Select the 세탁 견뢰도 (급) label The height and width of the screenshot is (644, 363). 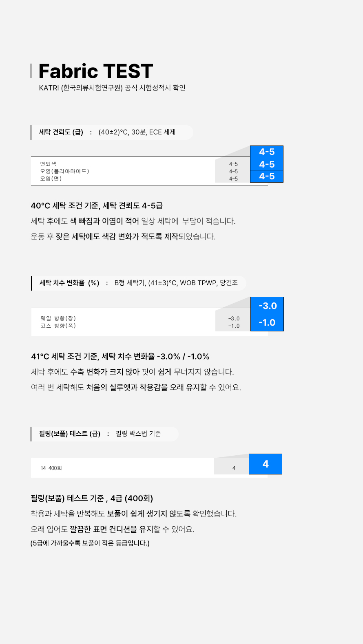61,132
